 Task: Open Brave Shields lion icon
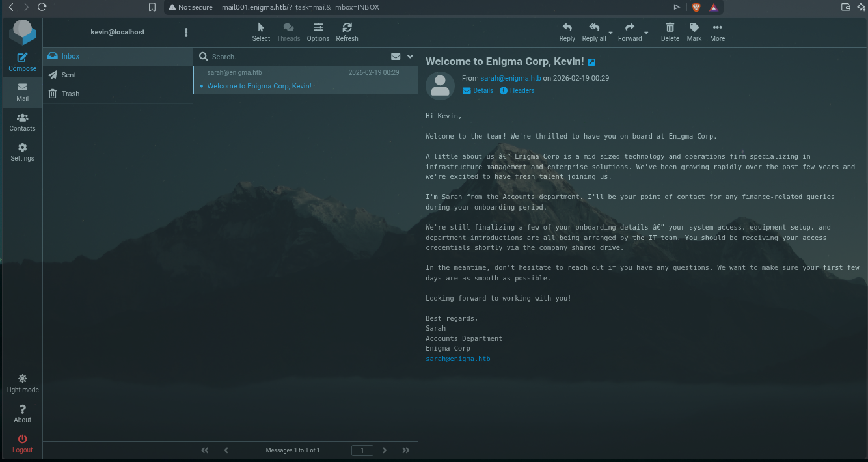click(x=696, y=7)
